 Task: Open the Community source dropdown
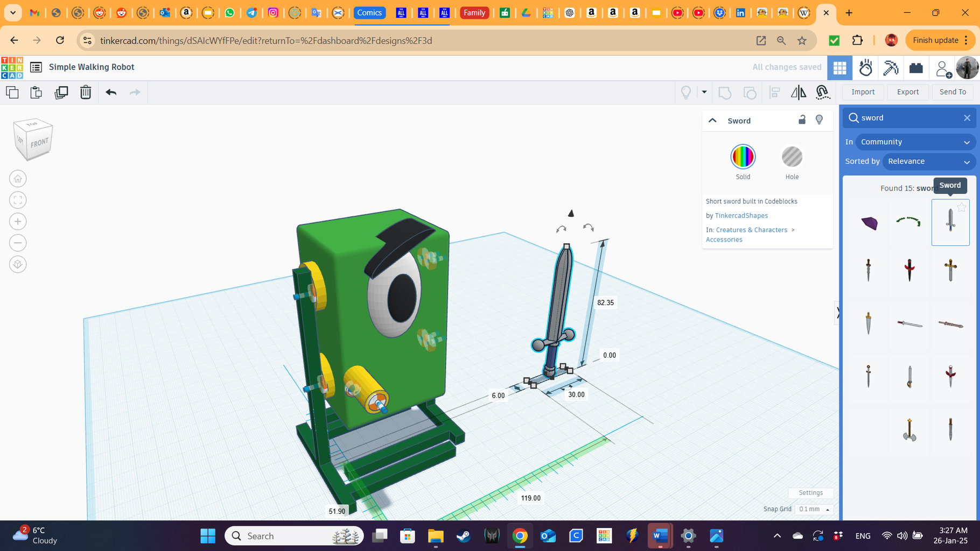coord(915,142)
